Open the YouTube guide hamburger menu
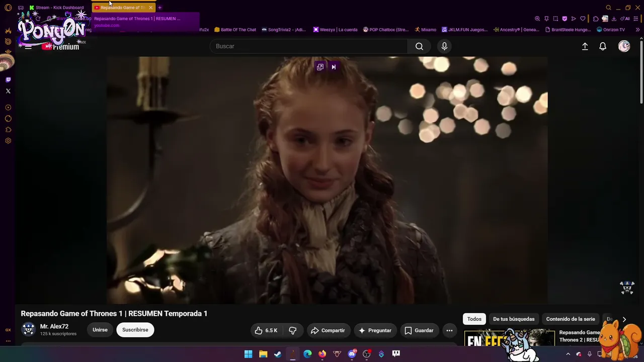The image size is (644, 362). pyautogui.click(x=28, y=47)
